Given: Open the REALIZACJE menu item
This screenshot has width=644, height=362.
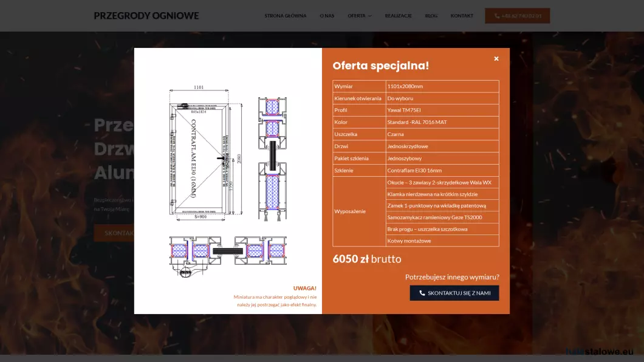Looking at the screenshot, I should coord(398,16).
